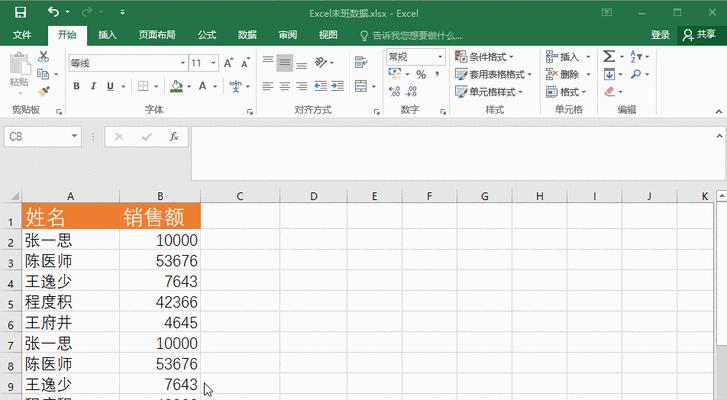Switch to the 审阅 tab
Screen dimensions: 727x400
pos(287,35)
